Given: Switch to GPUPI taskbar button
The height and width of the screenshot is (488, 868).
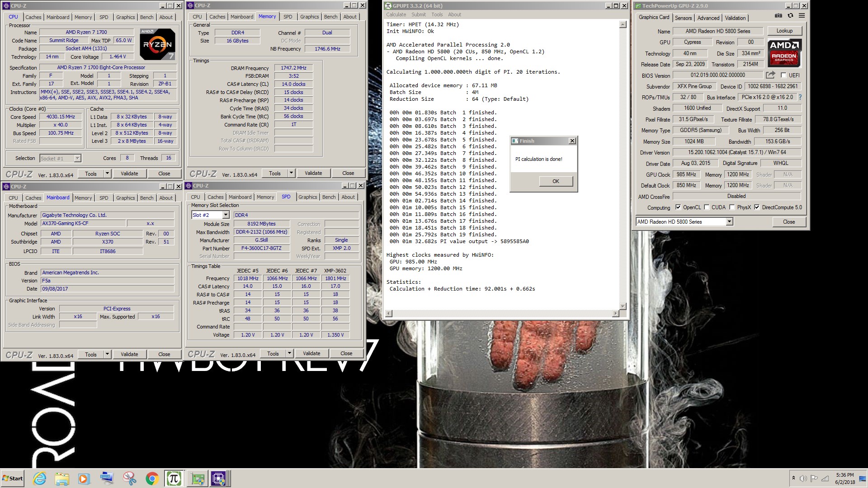Looking at the screenshot, I should click(x=174, y=479).
